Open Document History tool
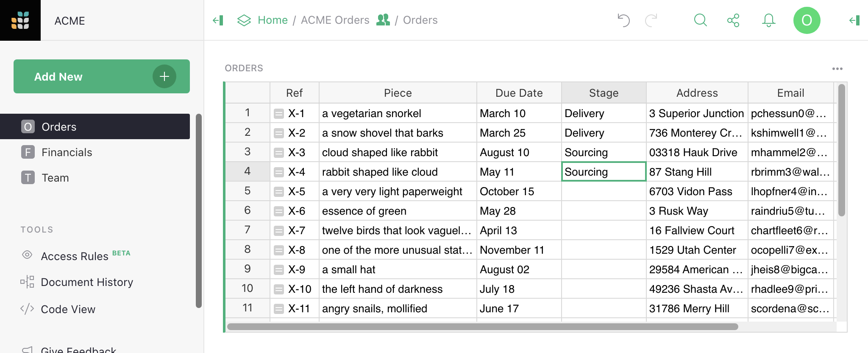The image size is (868, 353). pos(87,282)
